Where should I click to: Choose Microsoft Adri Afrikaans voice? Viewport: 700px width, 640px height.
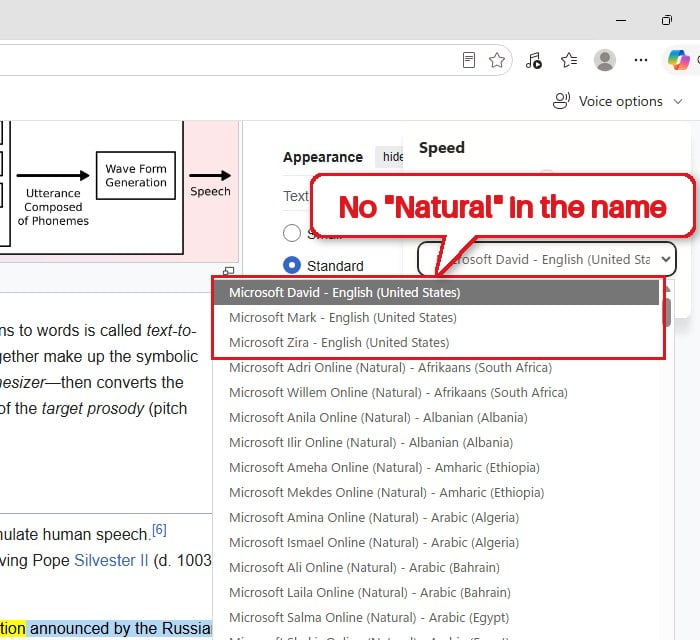(x=436, y=368)
